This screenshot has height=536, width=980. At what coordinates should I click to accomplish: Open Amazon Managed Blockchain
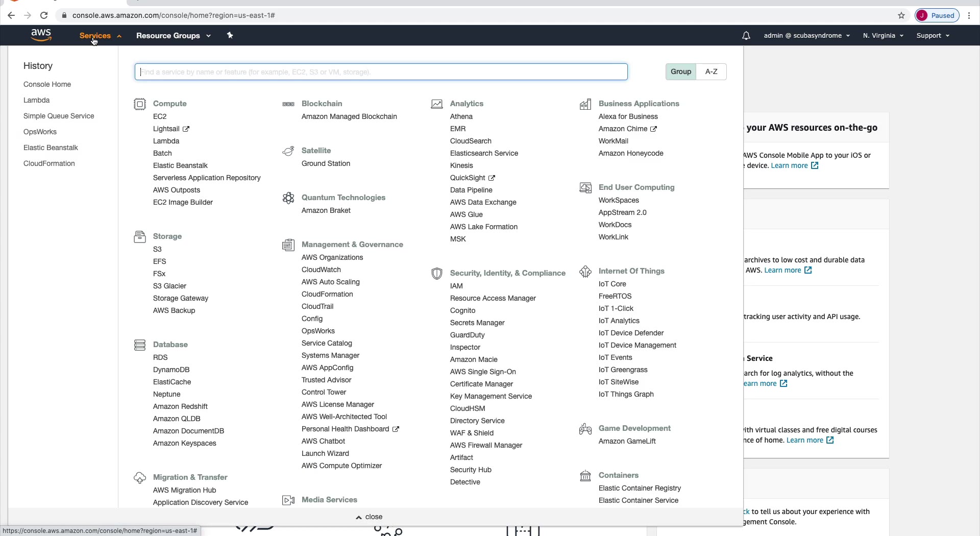pyautogui.click(x=349, y=116)
